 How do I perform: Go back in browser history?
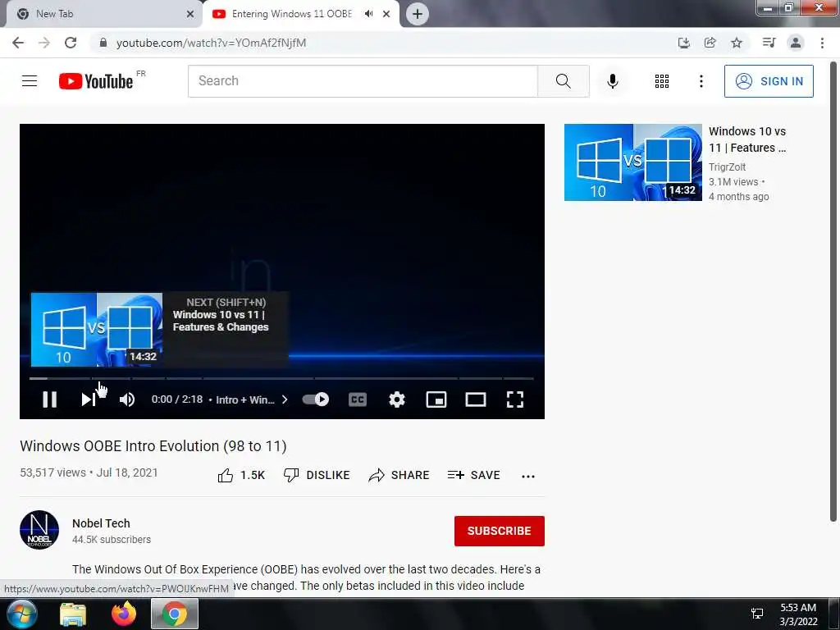(x=18, y=43)
